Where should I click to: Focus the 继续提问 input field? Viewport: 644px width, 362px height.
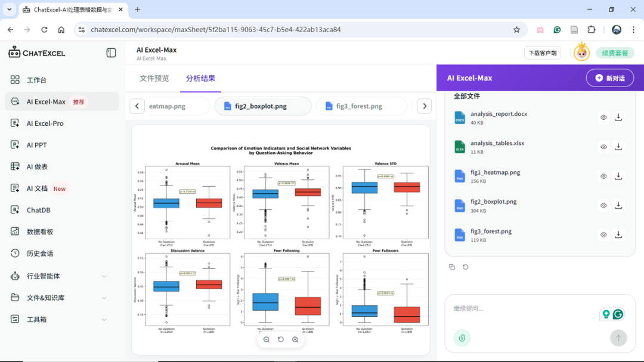(x=522, y=308)
